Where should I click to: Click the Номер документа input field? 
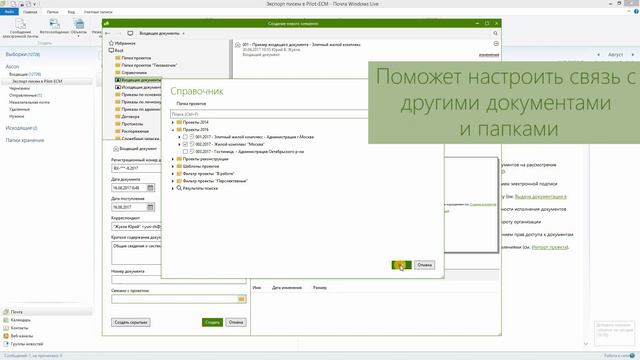coord(179,280)
